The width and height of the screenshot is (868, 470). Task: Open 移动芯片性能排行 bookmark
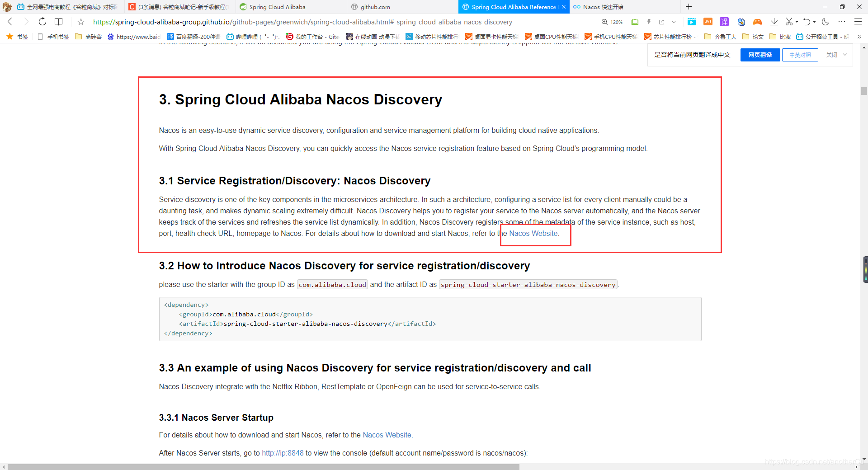tap(432, 37)
